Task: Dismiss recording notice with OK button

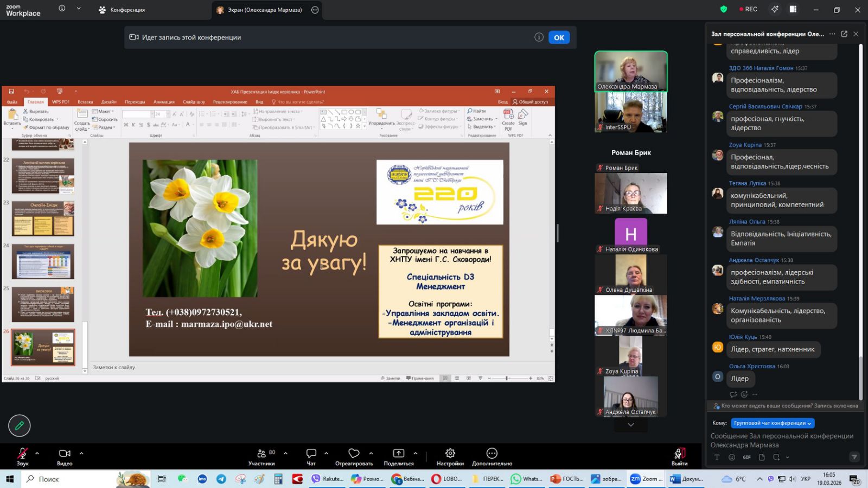Action: tap(559, 37)
